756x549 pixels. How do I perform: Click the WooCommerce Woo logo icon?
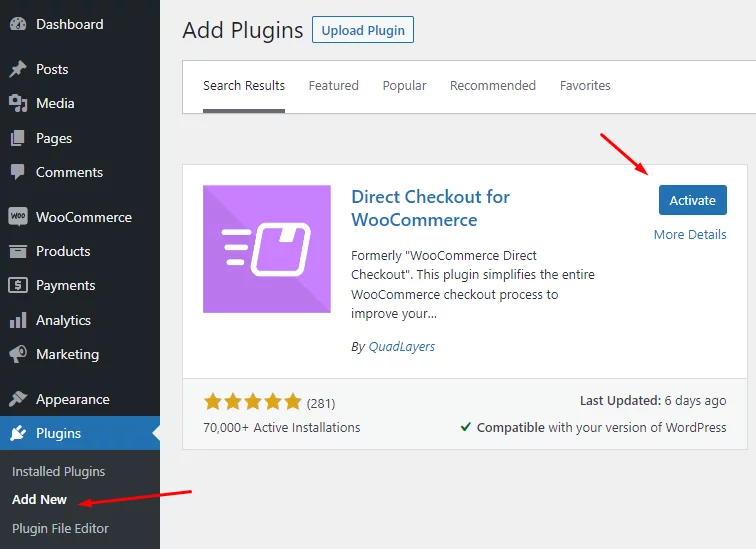pos(18,216)
